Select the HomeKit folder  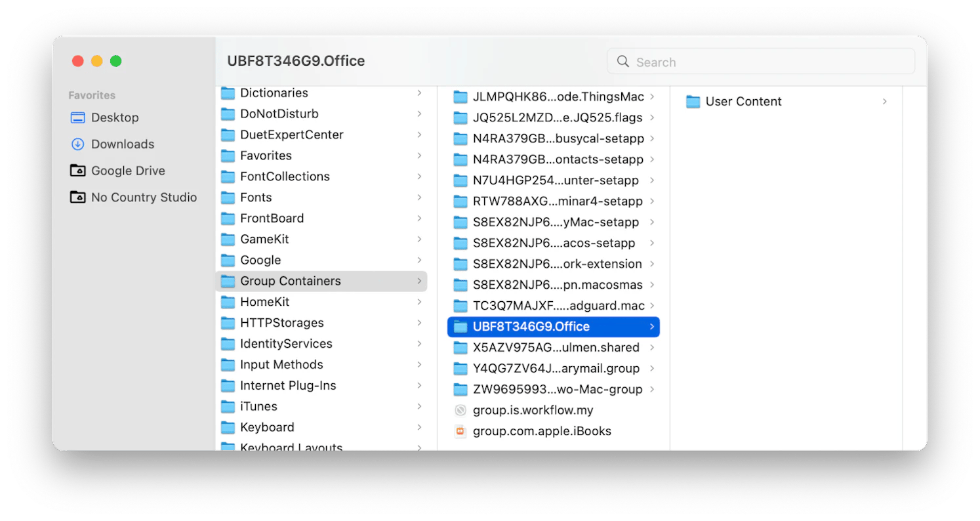[x=264, y=302]
